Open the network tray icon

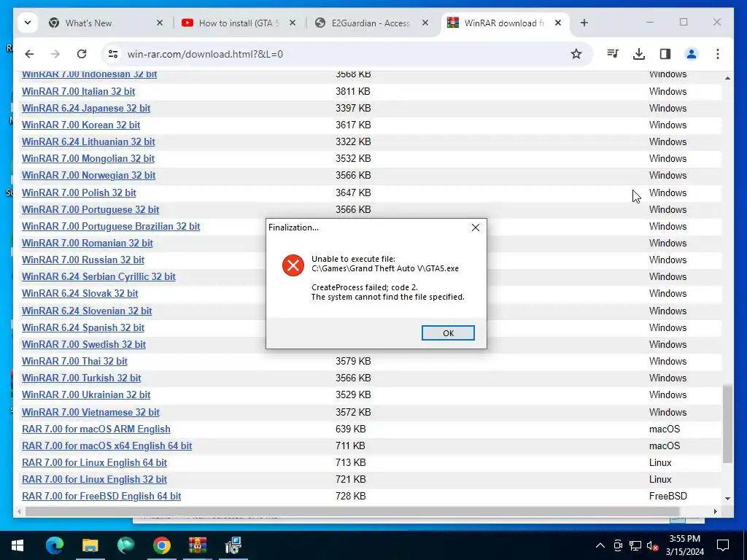(635, 545)
